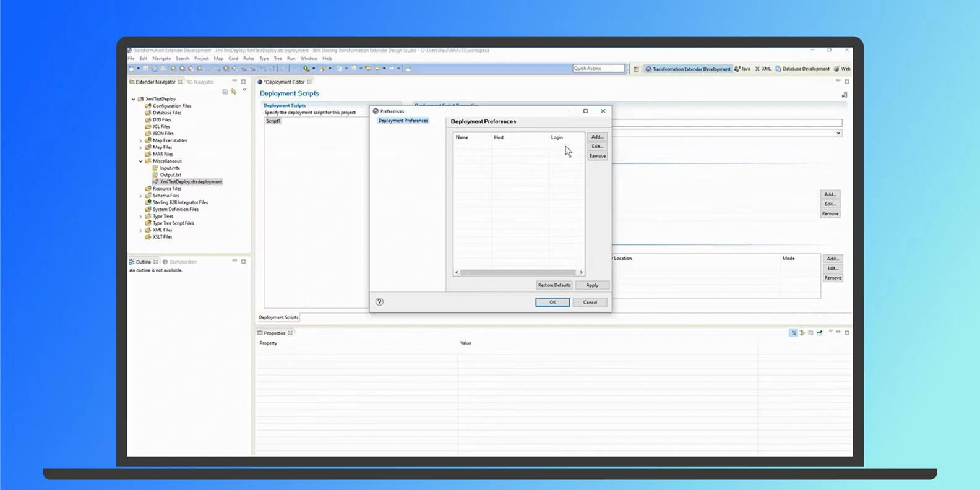Expand the Map Executables folder
The width and height of the screenshot is (980, 490).
tap(140, 140)
